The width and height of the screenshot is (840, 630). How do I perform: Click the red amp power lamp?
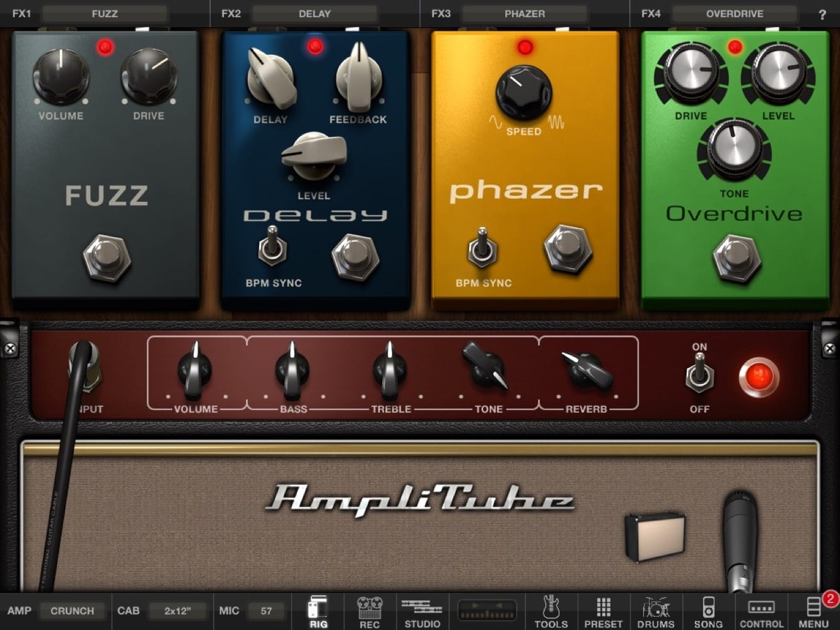759,376
